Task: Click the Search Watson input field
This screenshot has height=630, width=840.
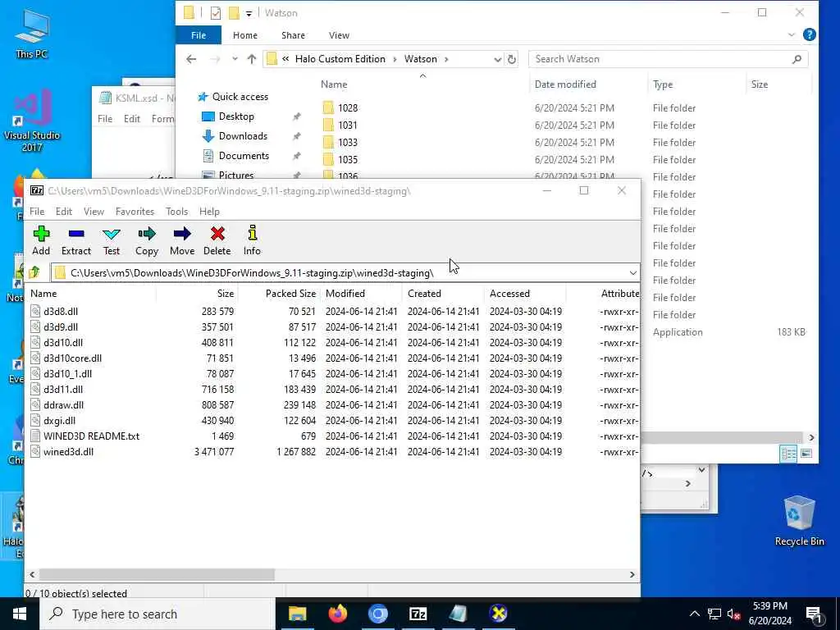Action: point(668,59)
